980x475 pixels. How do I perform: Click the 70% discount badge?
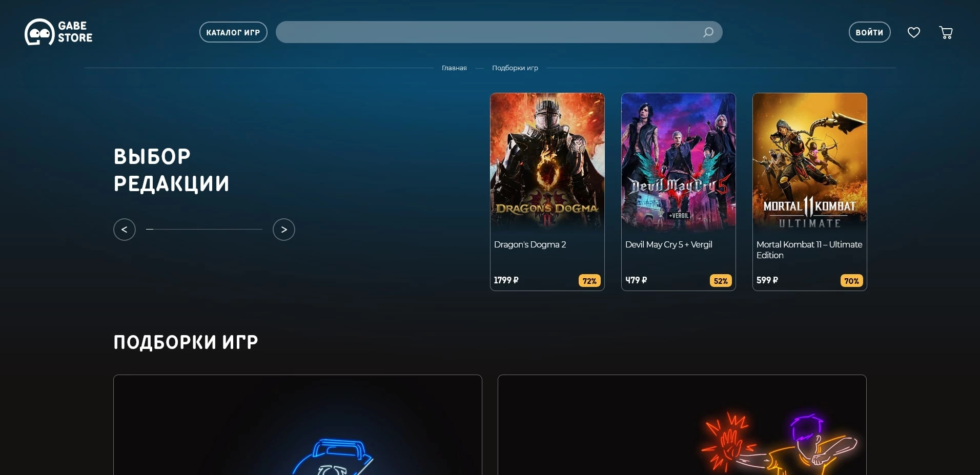851,281
